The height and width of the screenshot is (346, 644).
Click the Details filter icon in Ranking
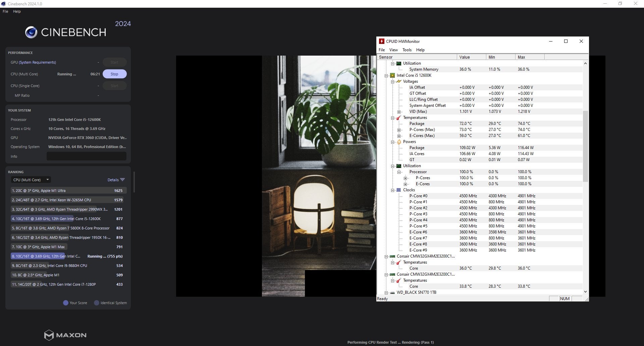tap(122, 180)
